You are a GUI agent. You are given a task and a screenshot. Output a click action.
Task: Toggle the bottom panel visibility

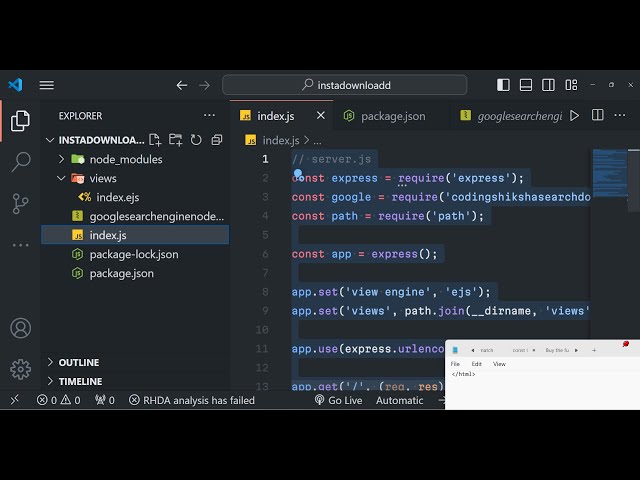point(526,85)
